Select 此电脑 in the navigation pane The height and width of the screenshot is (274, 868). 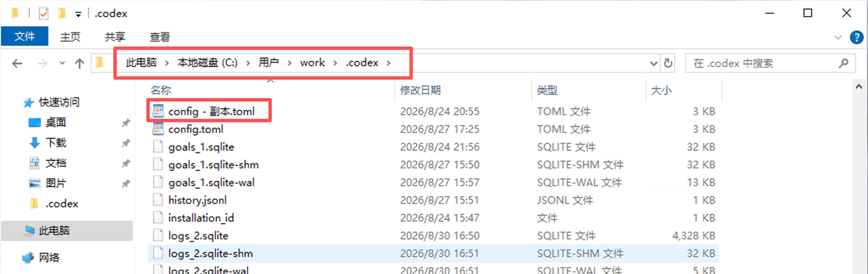(x=54, y=231)
